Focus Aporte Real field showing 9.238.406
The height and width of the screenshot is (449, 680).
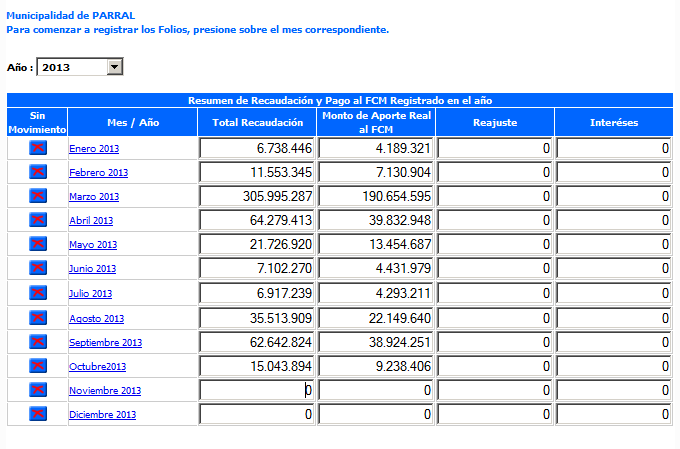pos(376,367)
